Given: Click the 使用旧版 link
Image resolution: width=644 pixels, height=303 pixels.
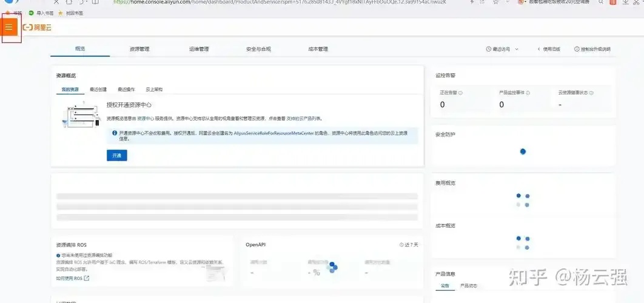Looking at the screenshot, I should (549, 49).
